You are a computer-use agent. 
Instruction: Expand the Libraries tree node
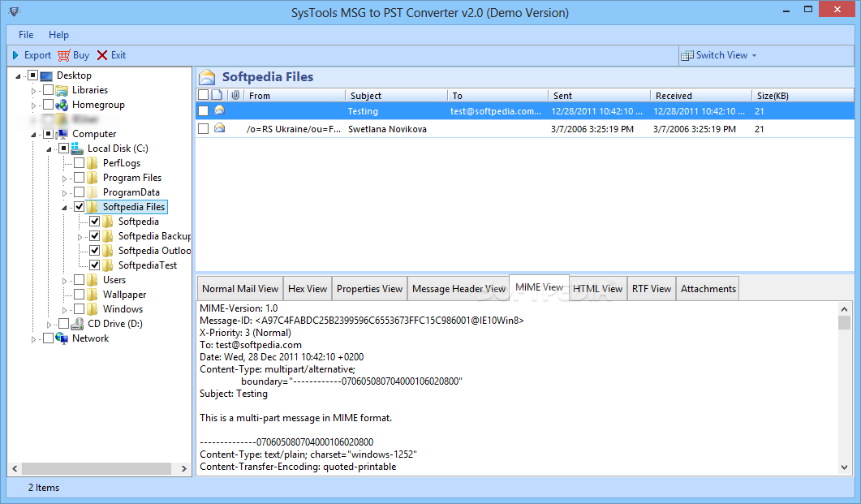pyautogui.click(x=33, y=91)
